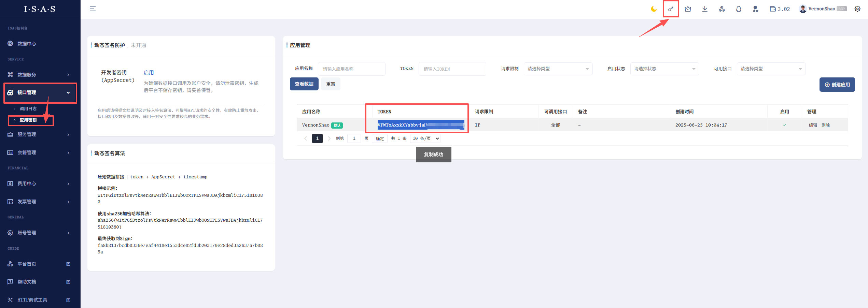Click the download icon in top bar

click(x=704, y=9)
